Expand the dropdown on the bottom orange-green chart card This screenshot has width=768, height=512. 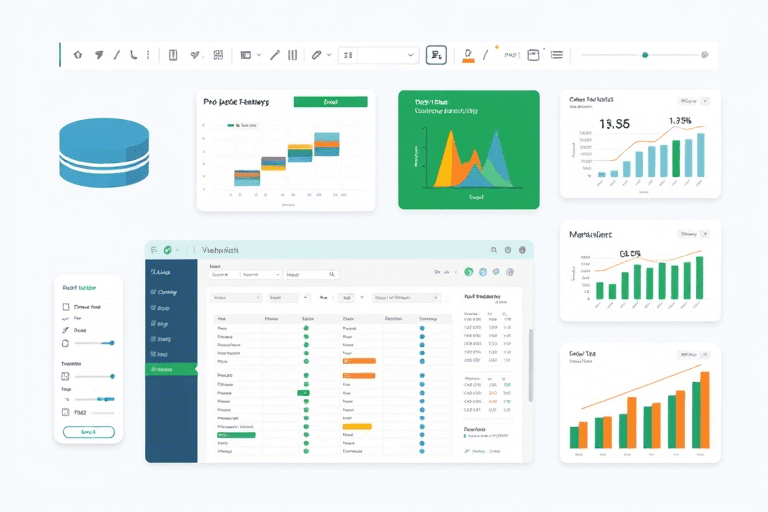(x=693, y=355)
